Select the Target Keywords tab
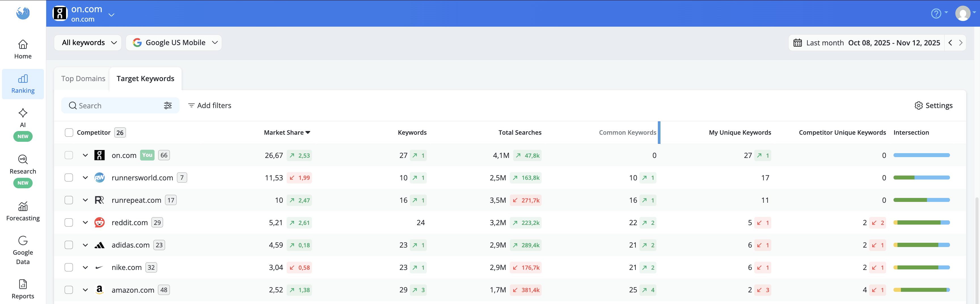 pos(145,78)
